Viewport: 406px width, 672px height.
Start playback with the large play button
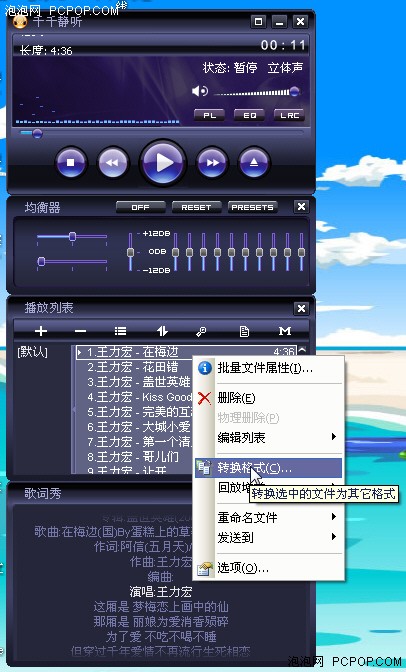(162, 162)
